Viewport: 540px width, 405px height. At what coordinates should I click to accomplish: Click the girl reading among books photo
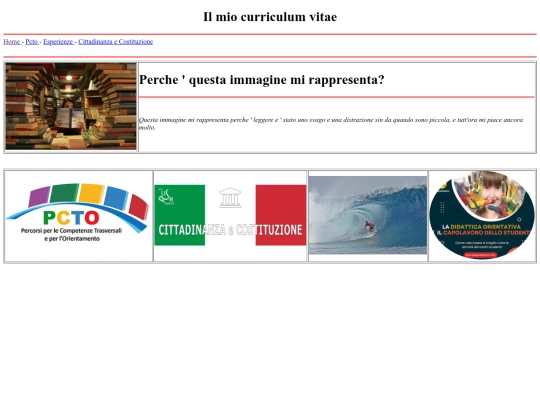pyautogui.click(x=71, y=106)
